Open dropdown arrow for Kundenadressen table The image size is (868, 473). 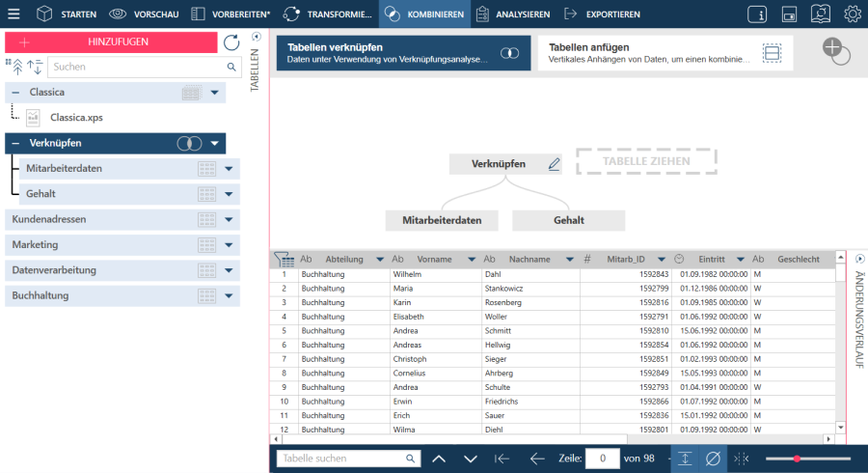tap(229, 219)
